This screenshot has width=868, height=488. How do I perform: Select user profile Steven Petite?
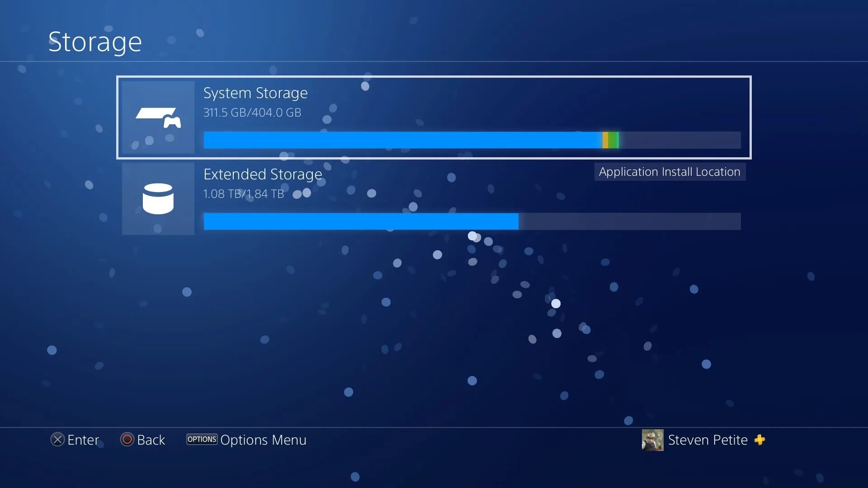(x=708, y=440)
